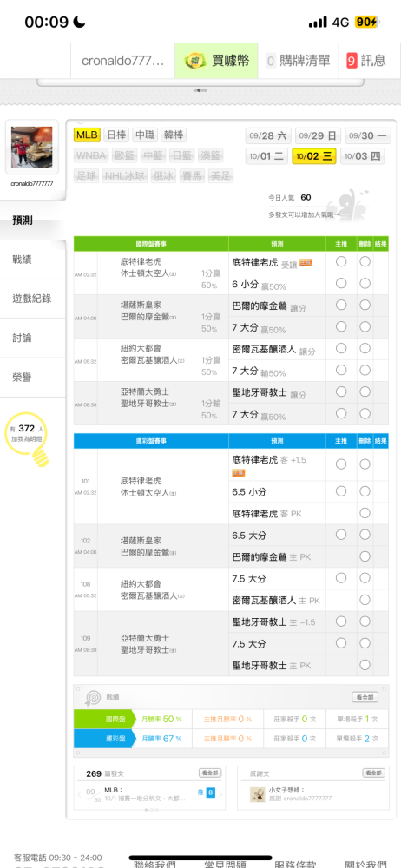
Task: Click 看全部 button in 戰績 section
Action: click(365, 697)
